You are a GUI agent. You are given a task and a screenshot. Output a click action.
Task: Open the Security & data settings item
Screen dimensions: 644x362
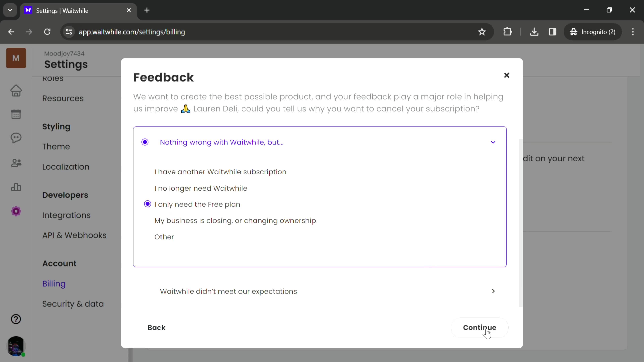click(x=73, y=304)
